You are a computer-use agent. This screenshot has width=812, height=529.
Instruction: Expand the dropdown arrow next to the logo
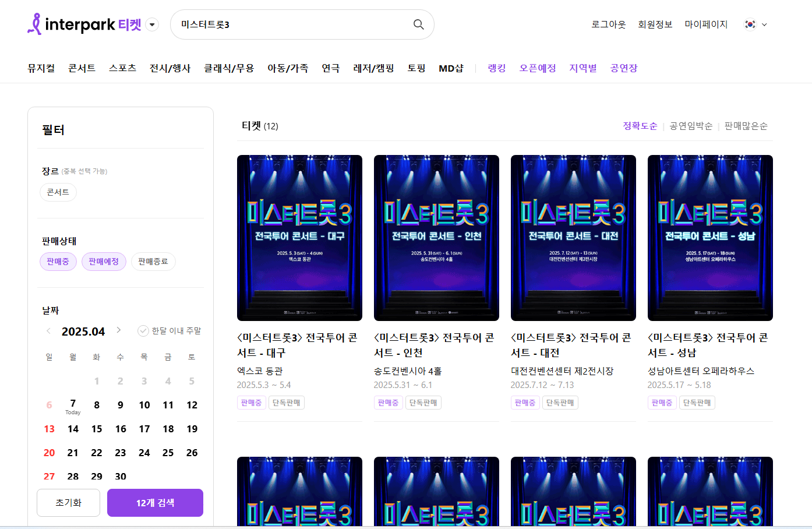(151, 24)
